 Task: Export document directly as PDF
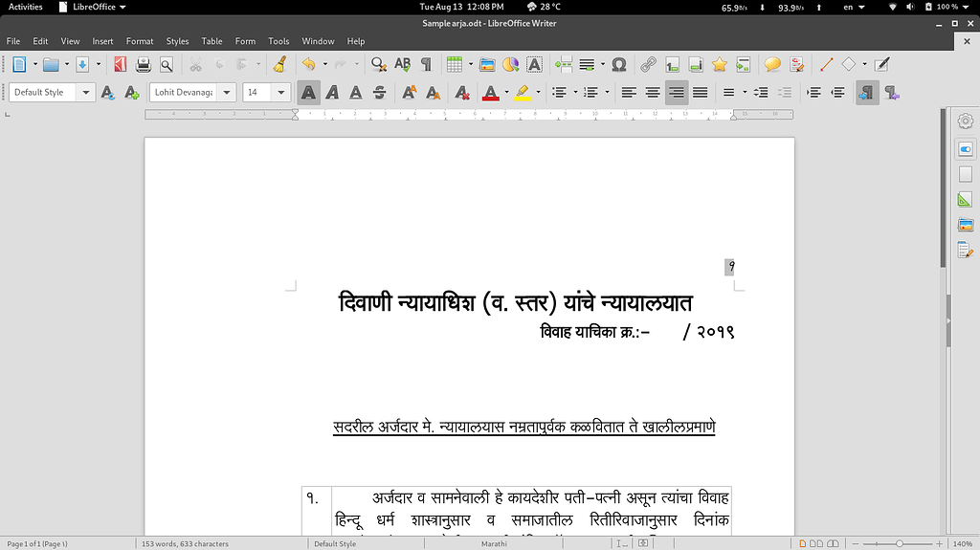(120, 65)
